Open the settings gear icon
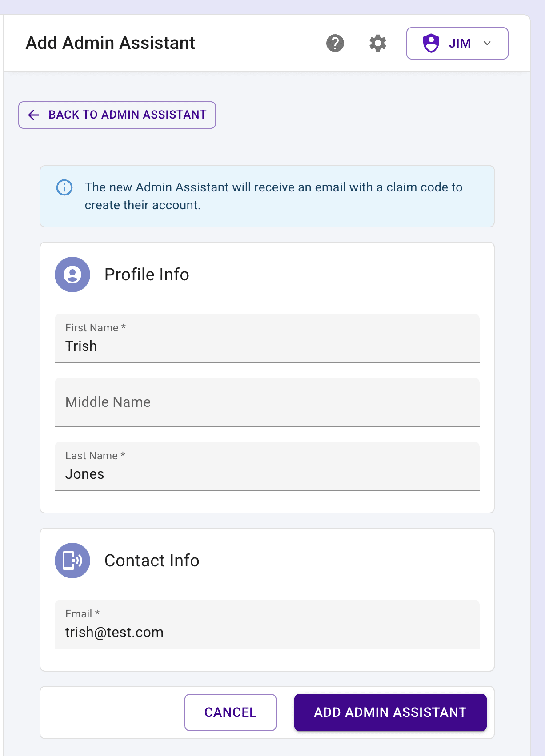The image size is (545, 756). [378, 43]
